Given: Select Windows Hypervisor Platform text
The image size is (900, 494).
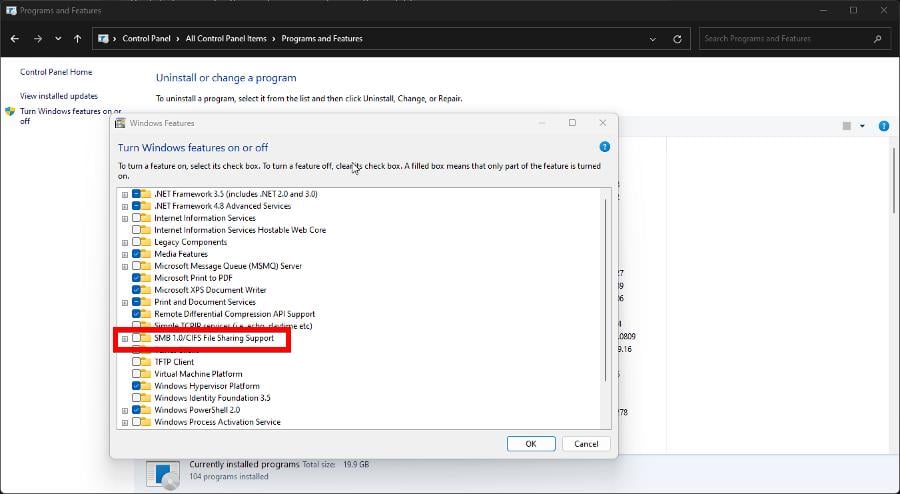Looking at the screenshot, I should pyautogui.click(x=207, y=386).
